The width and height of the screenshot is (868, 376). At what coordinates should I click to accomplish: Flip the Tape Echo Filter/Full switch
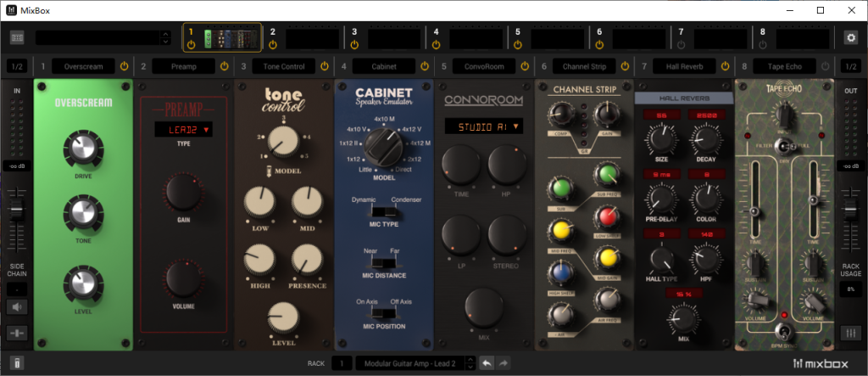tap(784, 145)
